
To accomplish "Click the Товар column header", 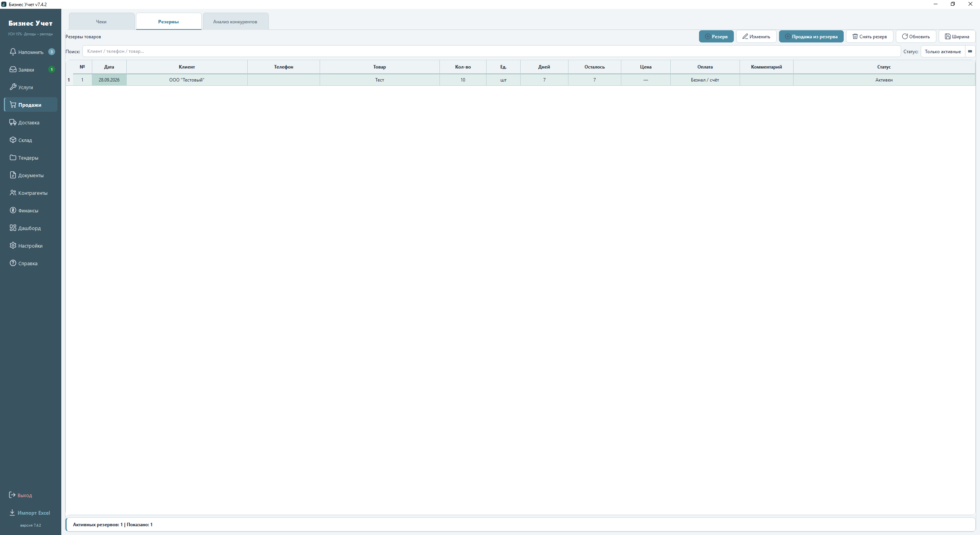I will tap(379, 67).
